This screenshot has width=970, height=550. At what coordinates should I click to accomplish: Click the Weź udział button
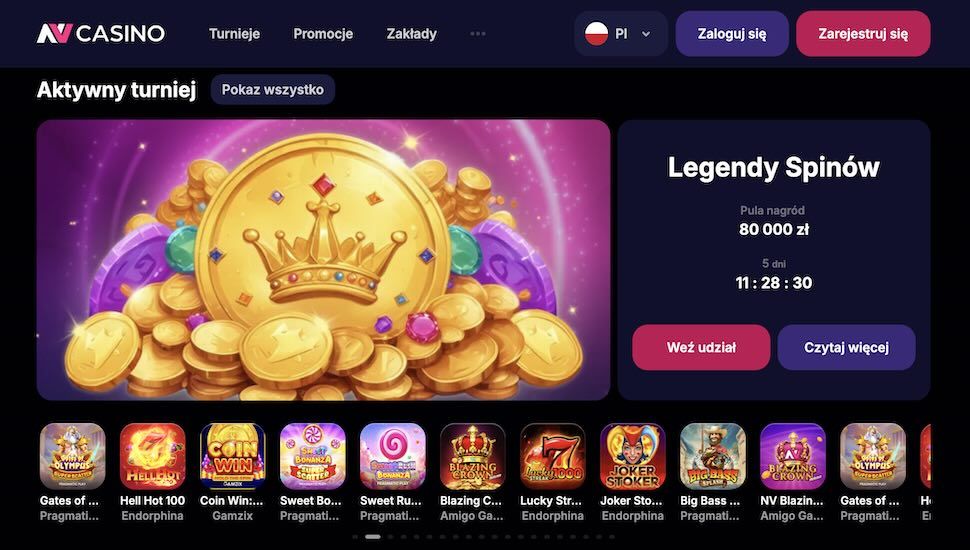point(701,348)
